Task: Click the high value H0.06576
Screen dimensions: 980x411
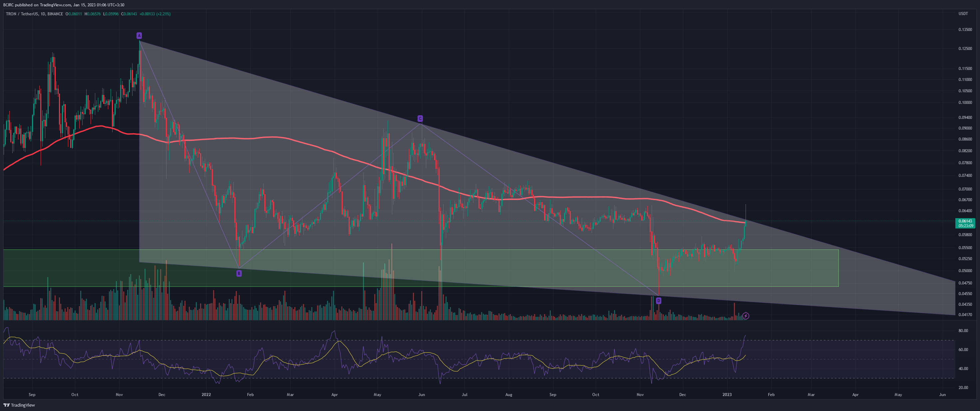Action: click(x=93, y=14)
